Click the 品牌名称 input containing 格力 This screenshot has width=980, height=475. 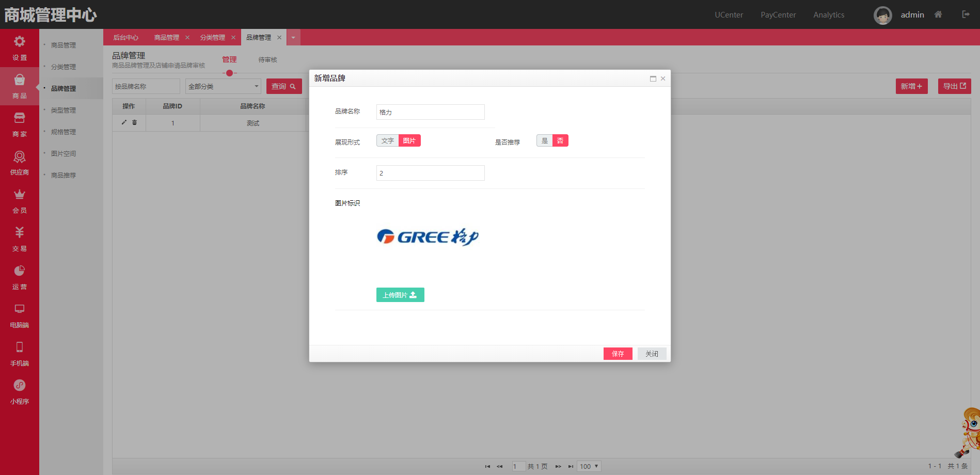click(x=430, y=112)
